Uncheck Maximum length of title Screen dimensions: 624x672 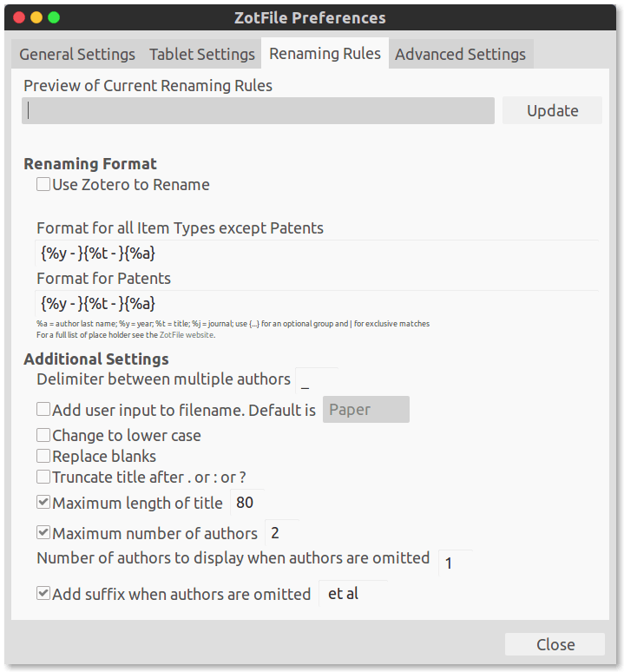43,503
